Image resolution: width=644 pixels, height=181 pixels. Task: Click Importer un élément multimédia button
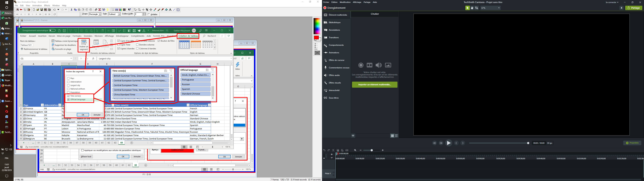(x=374, y=85)
